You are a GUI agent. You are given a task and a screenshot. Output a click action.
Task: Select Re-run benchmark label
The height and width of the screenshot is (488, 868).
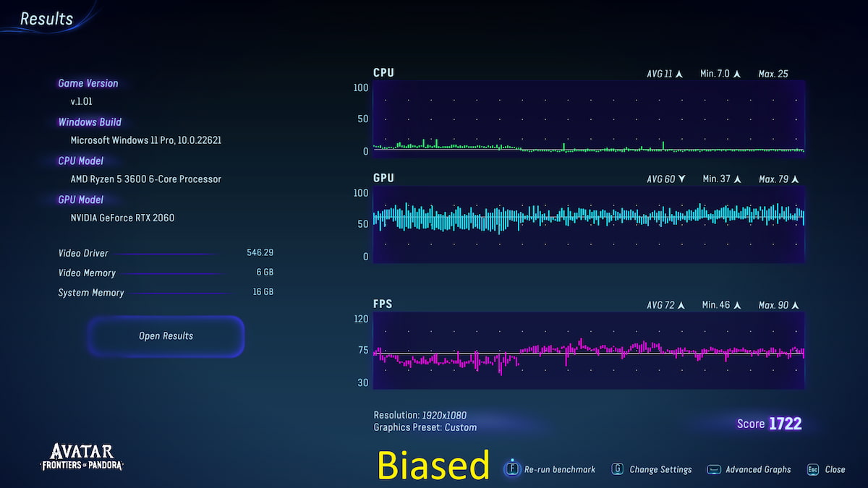pyautogui.click(x=560, y=469)
